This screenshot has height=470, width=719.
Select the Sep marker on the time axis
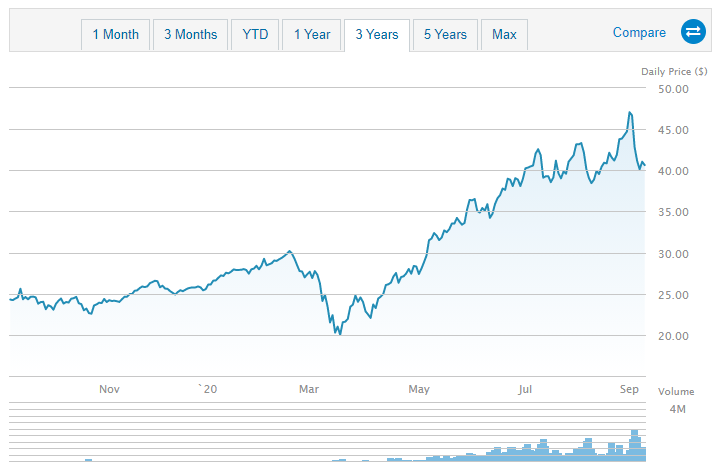click(x=629, y=389)
